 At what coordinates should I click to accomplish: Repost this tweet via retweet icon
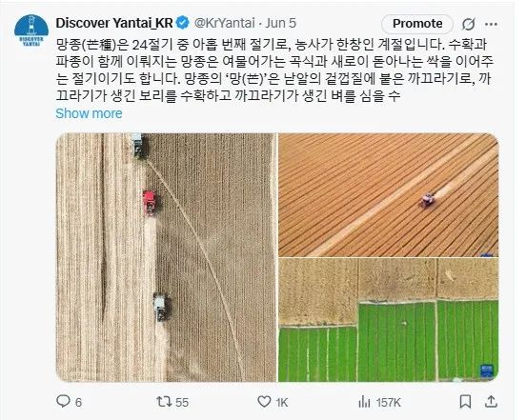(x=165, y=402)
